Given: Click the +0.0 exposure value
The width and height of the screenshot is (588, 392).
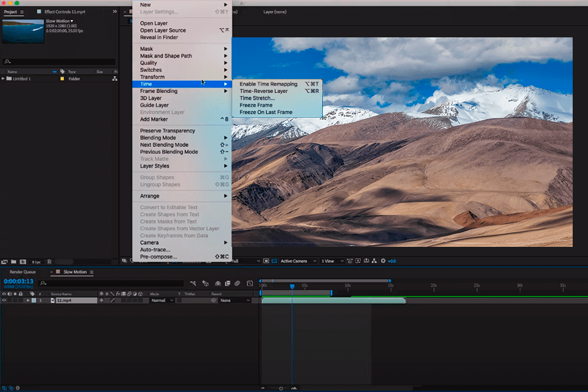Looking at the screenshot, I should tap(391, 261).
